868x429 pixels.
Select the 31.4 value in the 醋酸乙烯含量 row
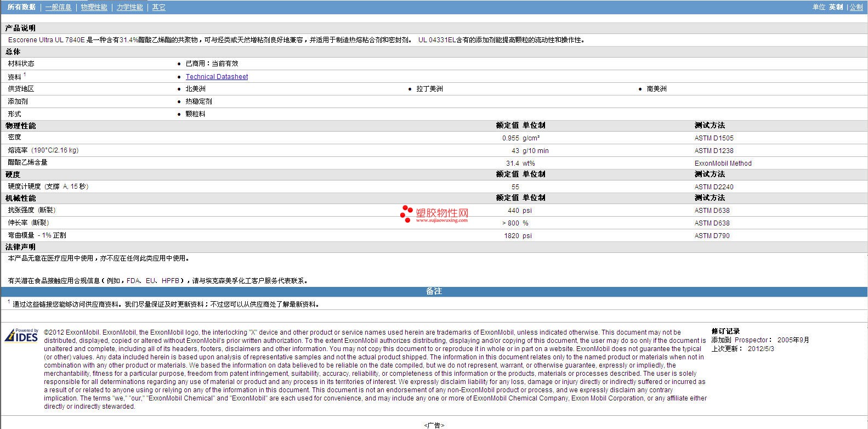tap(513, 163)
